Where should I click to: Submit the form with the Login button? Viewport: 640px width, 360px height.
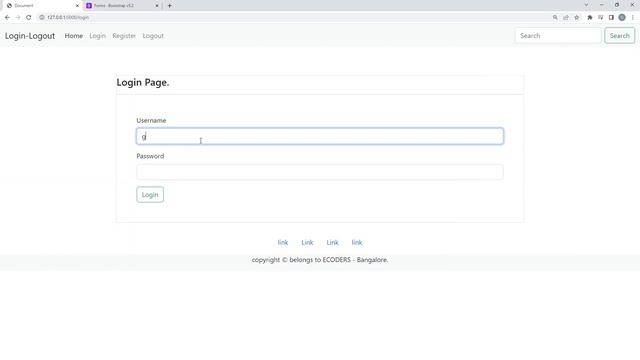(x=150, y=195)
